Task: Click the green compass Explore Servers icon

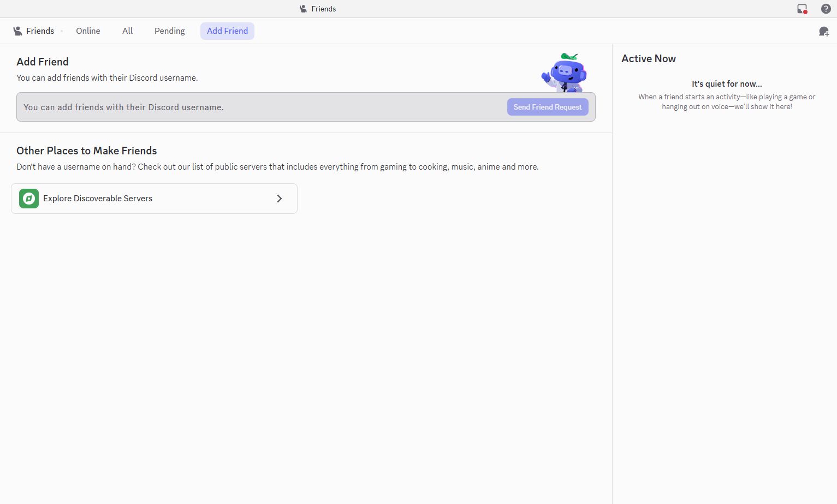Action: coord(29,199)
